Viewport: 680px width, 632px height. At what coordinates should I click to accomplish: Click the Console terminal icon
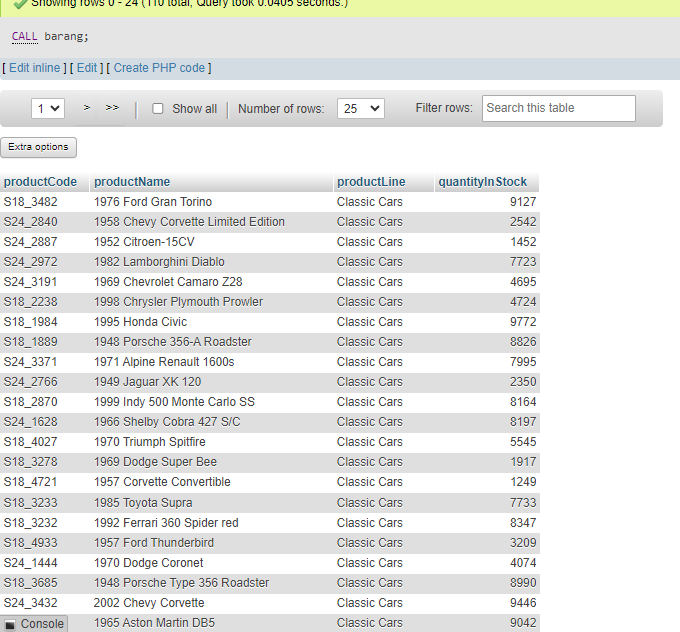pos(10,625)
